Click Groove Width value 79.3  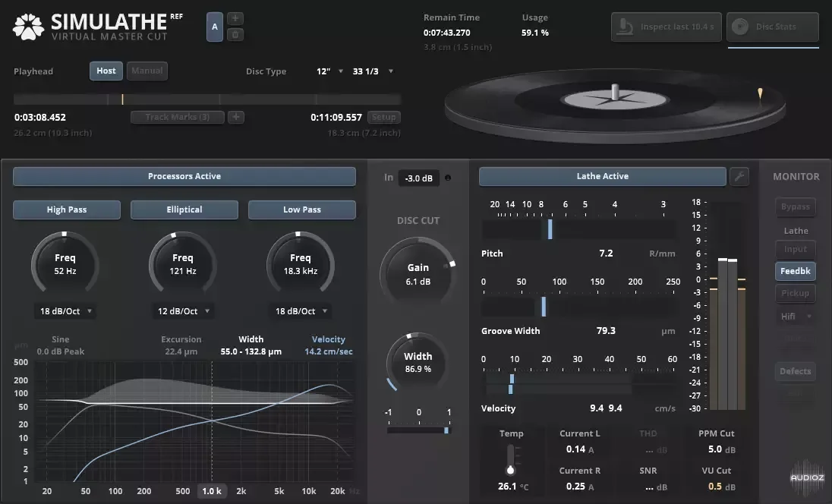[606, 331]
